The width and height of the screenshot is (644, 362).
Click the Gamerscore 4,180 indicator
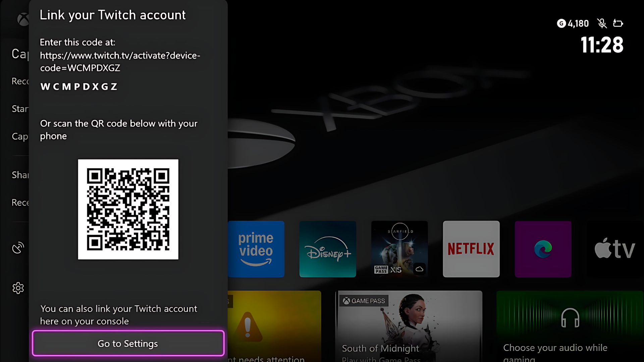(x=573, y=23)
